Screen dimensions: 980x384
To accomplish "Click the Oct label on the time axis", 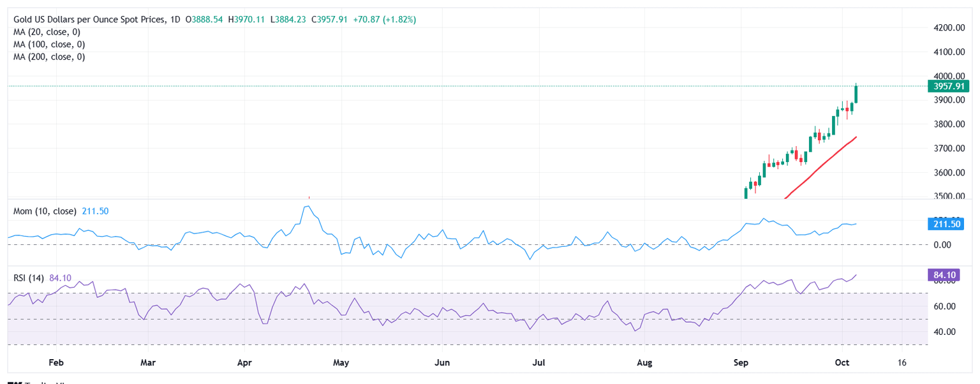I will pyautogui.click(x=843, y=363).
